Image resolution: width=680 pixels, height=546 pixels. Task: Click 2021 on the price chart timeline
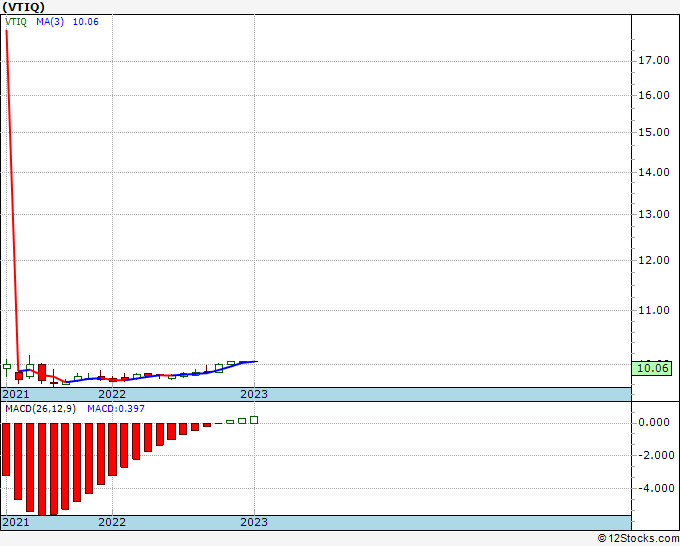pos(16,394)
